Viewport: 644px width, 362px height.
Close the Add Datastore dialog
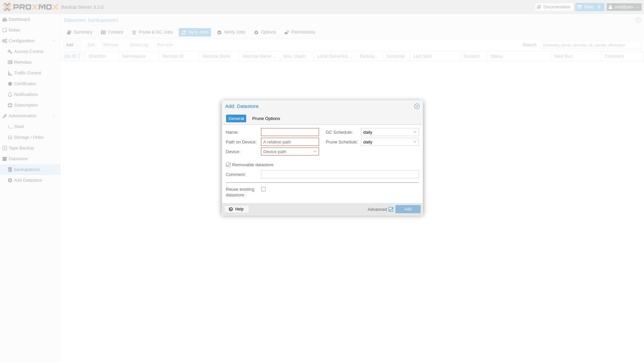[x=417, y=106]
